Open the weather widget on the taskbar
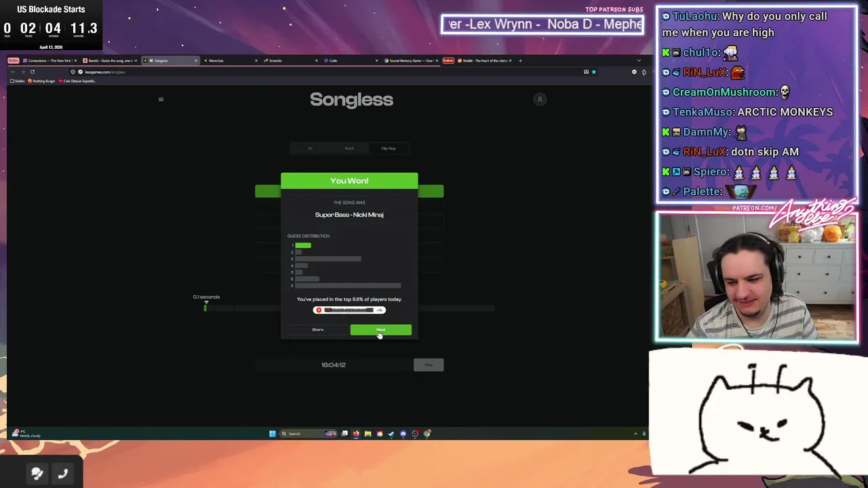The width and height of the screenshot is (868, 488). [26, 434]
